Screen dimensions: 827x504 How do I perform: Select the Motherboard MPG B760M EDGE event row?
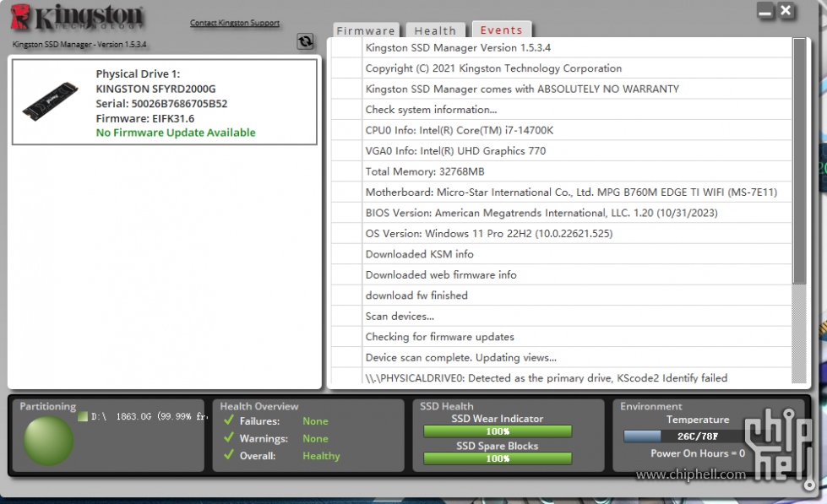pyautogui.click(x=562, y=192)
